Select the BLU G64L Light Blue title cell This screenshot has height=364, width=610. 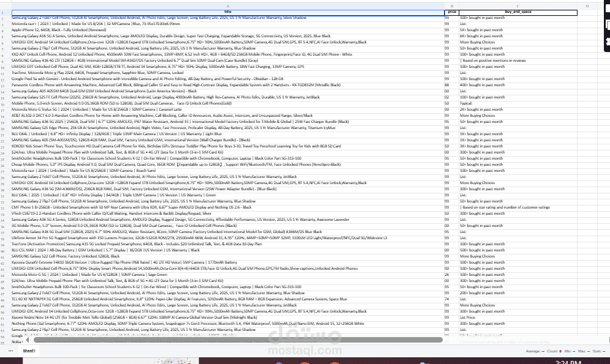pos(228,134)
